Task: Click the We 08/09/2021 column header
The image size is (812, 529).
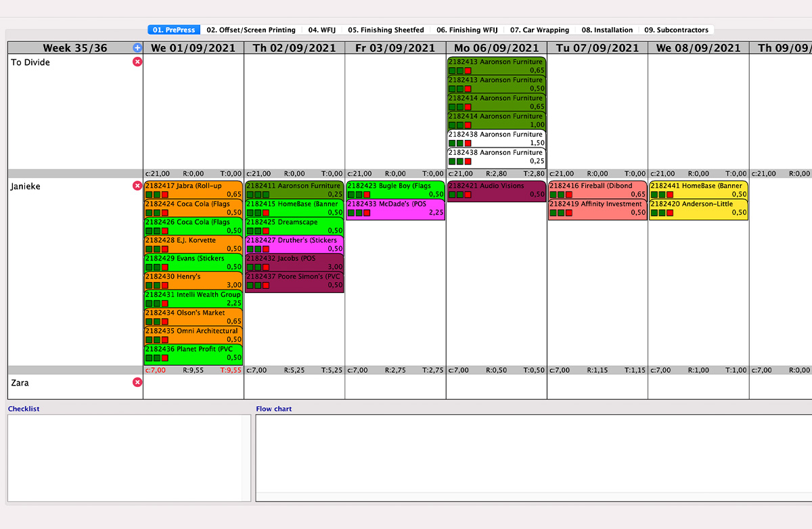Action: (x=698, y=48)
